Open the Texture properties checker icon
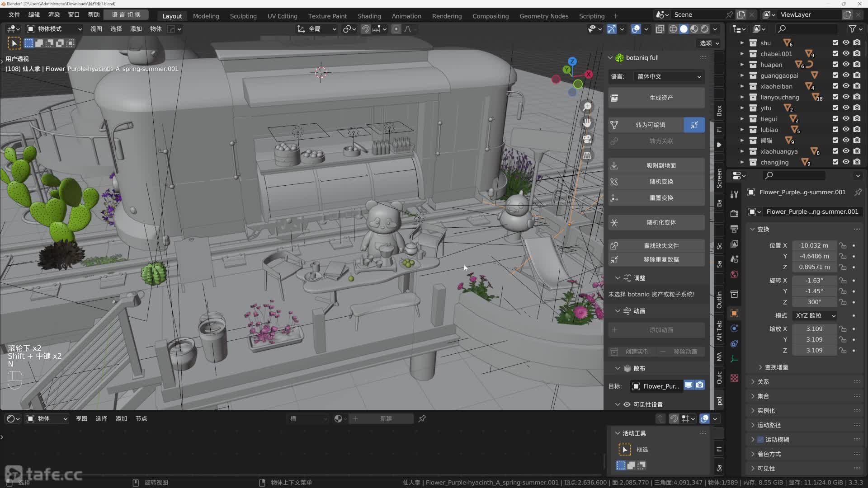The height and width of the screenshot is (488, 868). point(734,378)
